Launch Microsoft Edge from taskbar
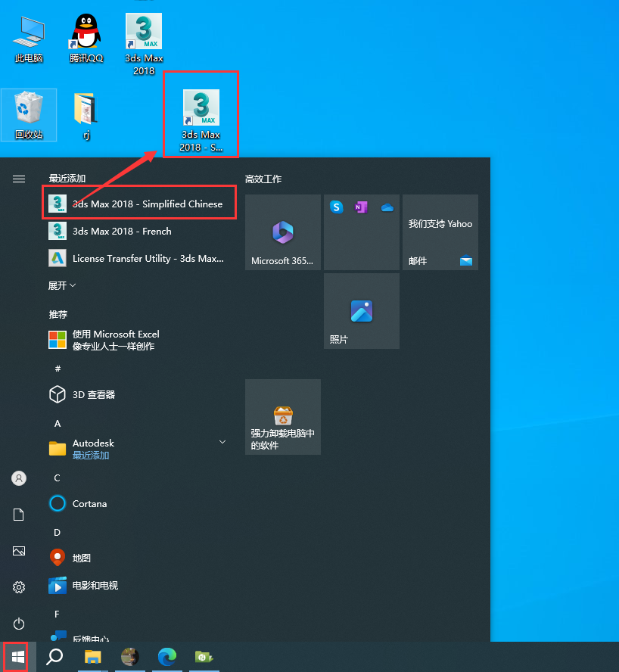 167,657
